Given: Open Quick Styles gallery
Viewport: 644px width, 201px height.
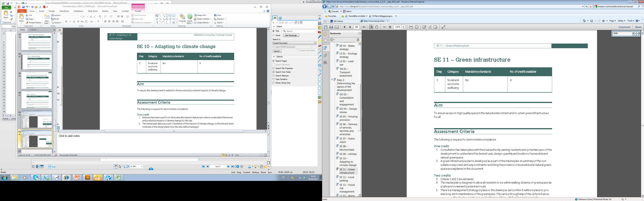Looking at the screenshot, I should click(190, 19).
